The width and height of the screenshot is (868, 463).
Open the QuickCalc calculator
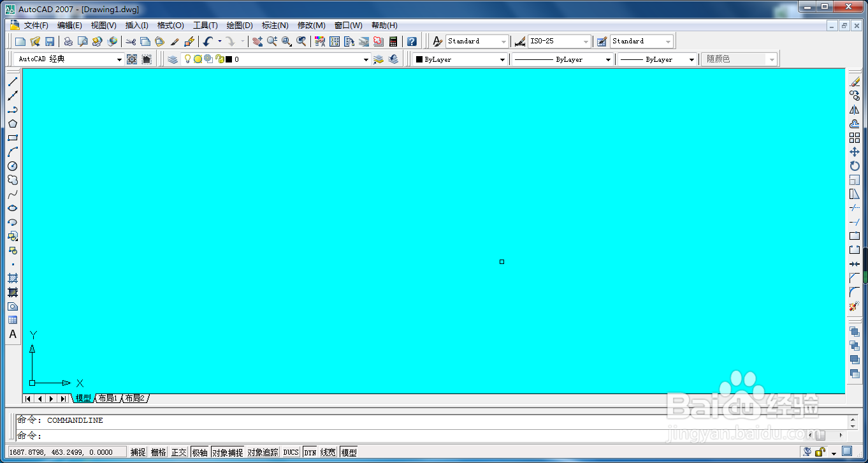(x=393, y=41)
